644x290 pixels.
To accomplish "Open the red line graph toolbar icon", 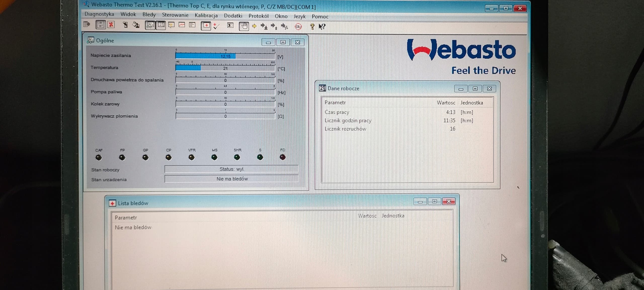I will [x=182, y=25].
